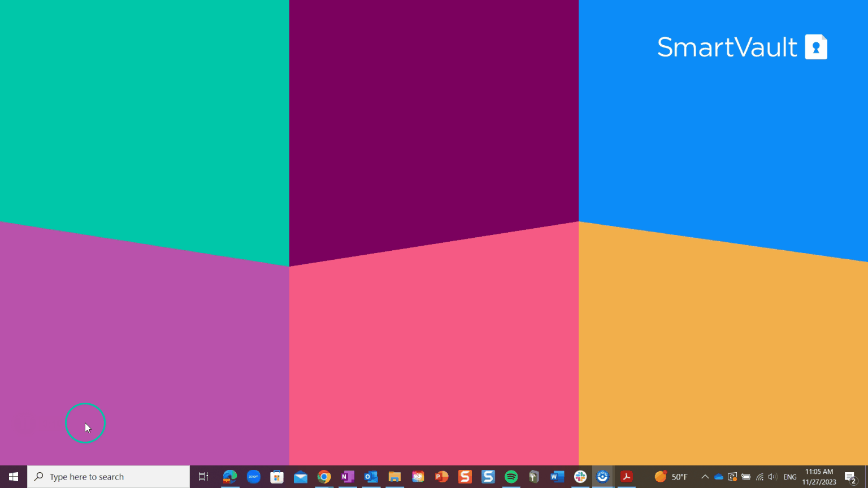Open Spotify
Image resolution: width=868 pixels, height=488 pixels.
511,477
